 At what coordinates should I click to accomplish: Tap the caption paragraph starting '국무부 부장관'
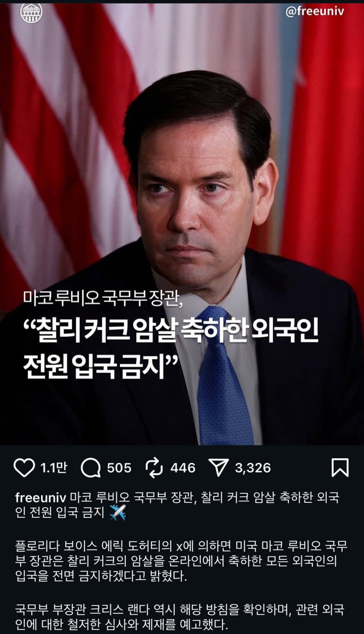(x=180, y=616)
